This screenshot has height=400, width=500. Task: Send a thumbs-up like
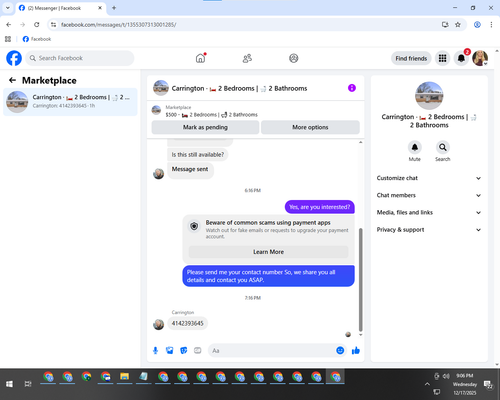point(356,350)
